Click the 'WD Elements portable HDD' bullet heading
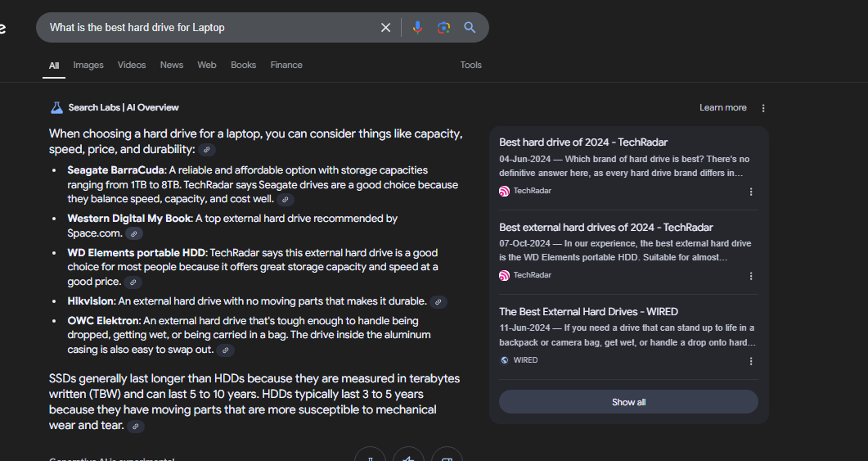This screenshot has width=868, height=461. pos(137,253)
